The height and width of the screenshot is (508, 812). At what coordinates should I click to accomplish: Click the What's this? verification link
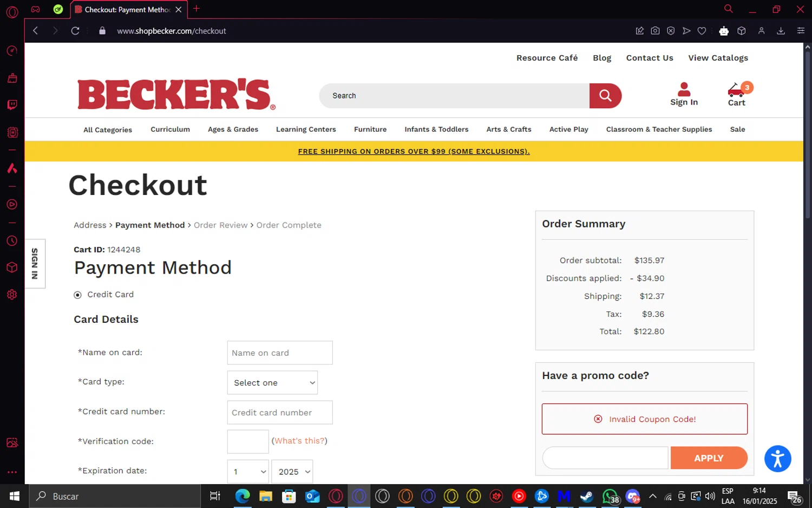pyautogui.click(x=299, y=441)
